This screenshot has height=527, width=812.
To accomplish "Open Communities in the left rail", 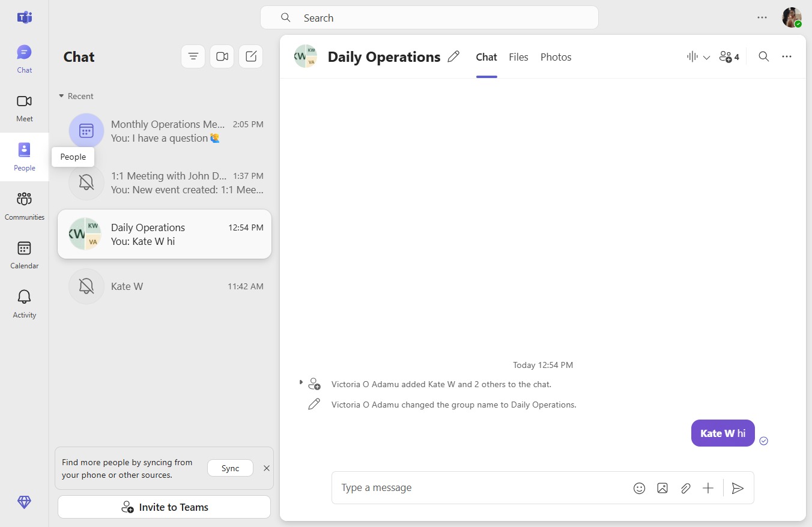I will coord(24,206).
